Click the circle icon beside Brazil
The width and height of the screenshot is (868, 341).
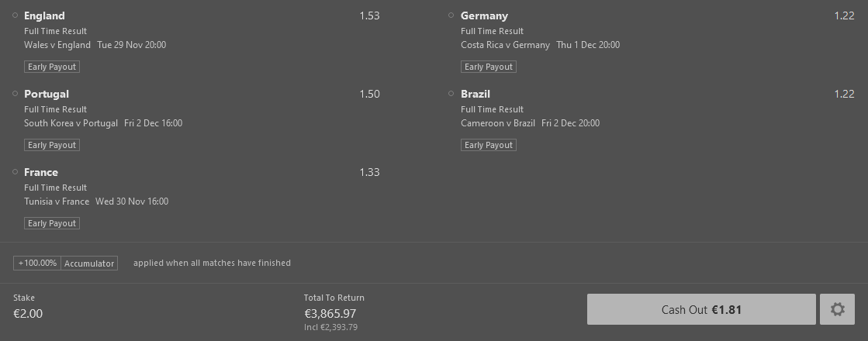pos(451,94)
